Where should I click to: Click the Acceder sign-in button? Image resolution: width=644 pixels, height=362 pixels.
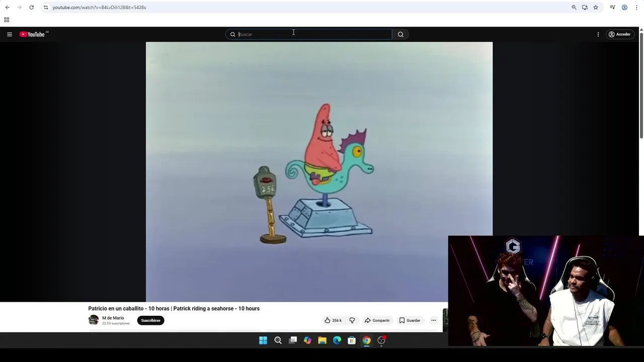point(619,34)
